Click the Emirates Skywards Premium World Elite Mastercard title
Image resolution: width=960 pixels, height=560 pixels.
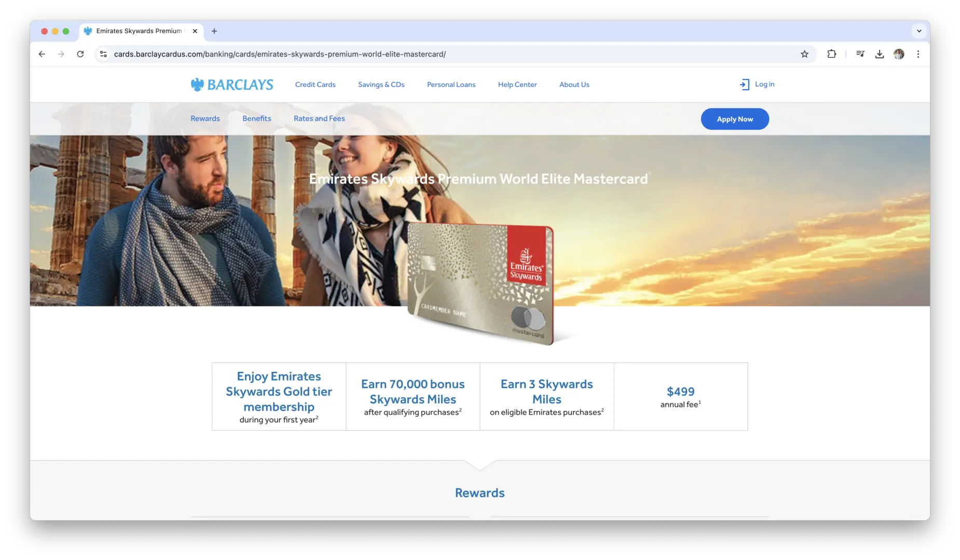pos(478,179)
